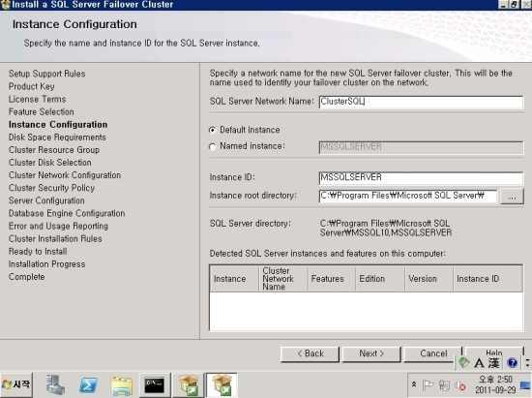Click the installer title bar icon
532x398 pixels.
click(x=5, y=5)
